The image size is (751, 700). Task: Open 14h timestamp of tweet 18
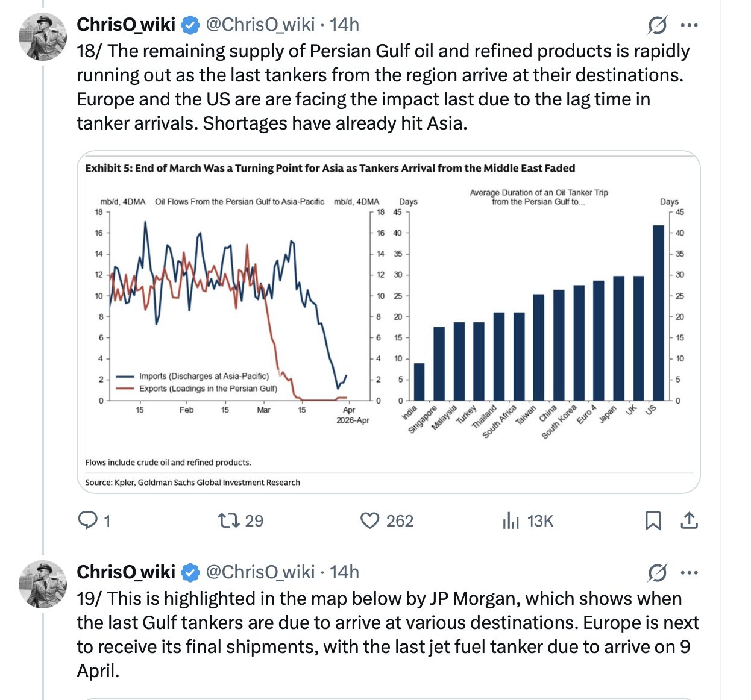[345, 25]
